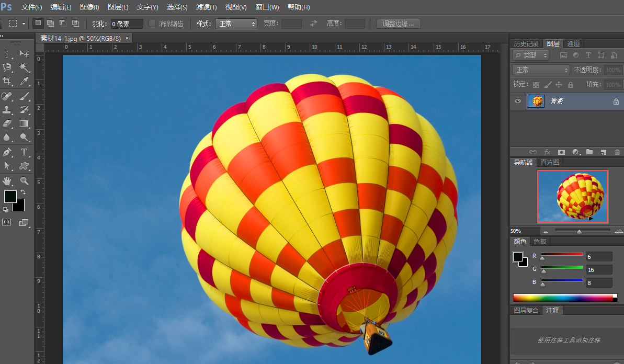Toggle Lock All padlock icon
The image size is (624, 364).
point(570,84)
